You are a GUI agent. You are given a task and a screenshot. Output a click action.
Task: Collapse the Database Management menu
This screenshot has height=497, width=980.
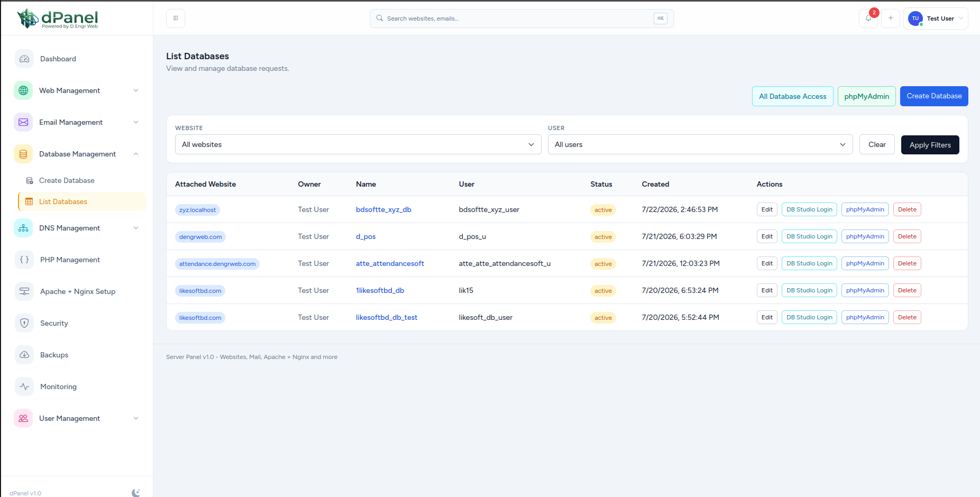pos(136,154)
